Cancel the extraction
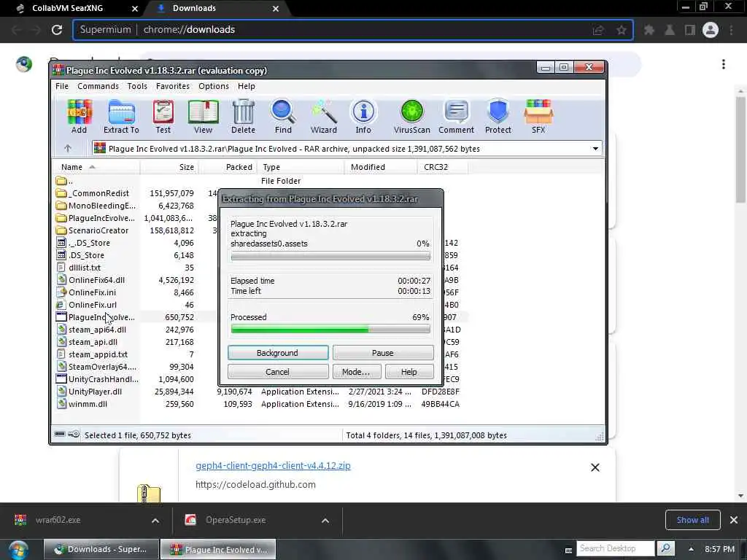747x560 pixels. 278,372
